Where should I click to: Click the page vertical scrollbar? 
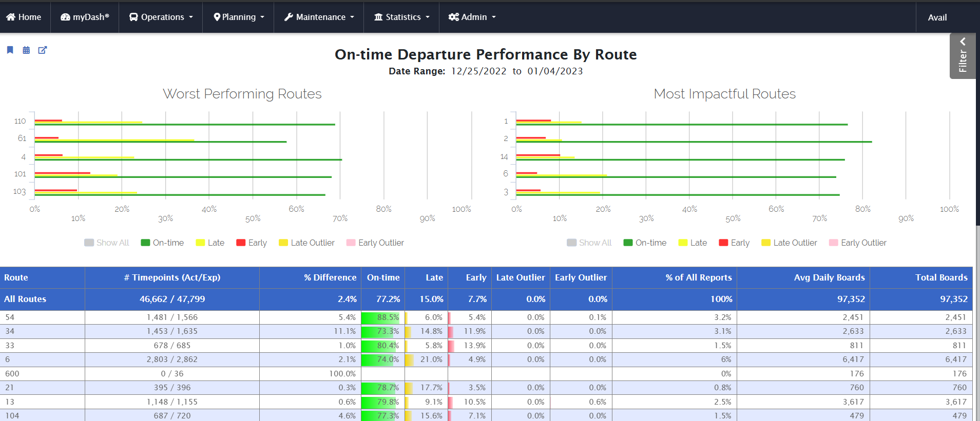pos(977,154)
